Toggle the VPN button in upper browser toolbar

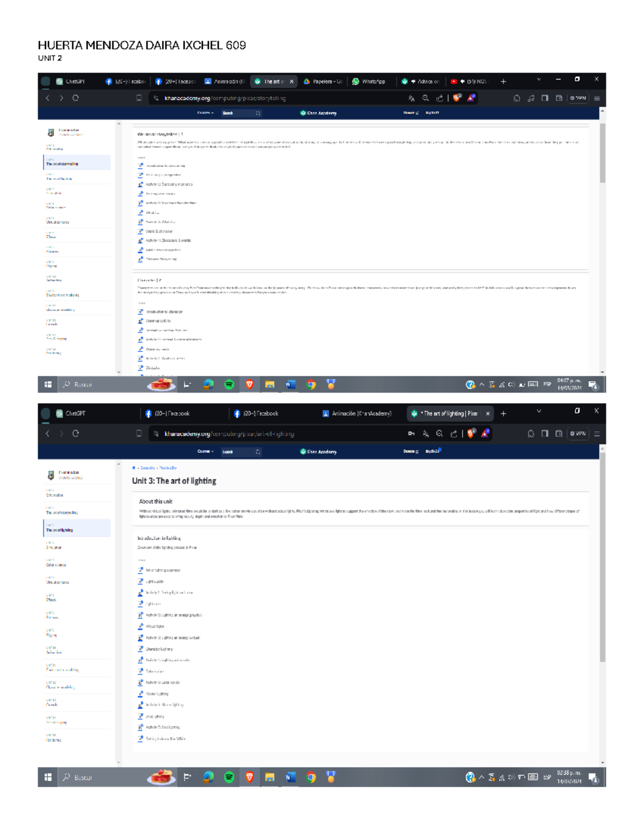(578, 98)
